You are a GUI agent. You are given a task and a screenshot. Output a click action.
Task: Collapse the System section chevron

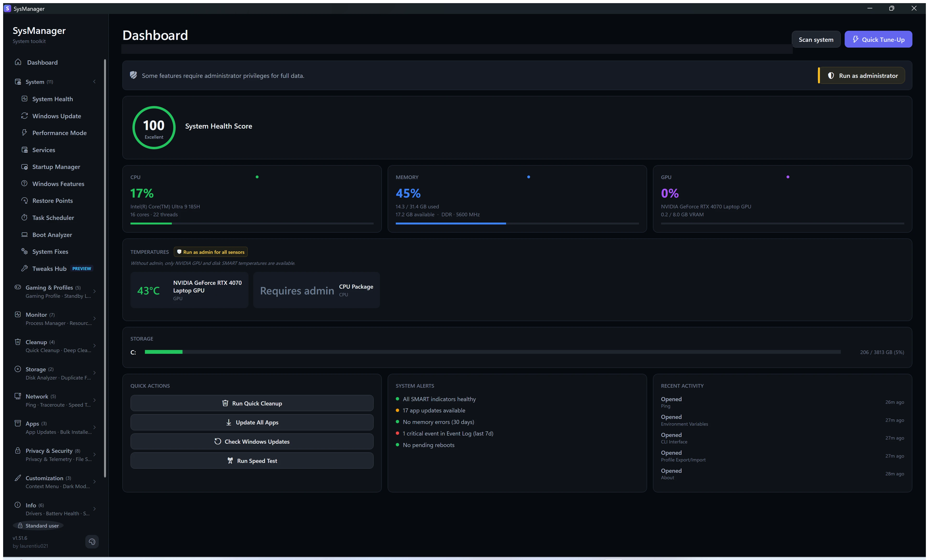point(94,81)
